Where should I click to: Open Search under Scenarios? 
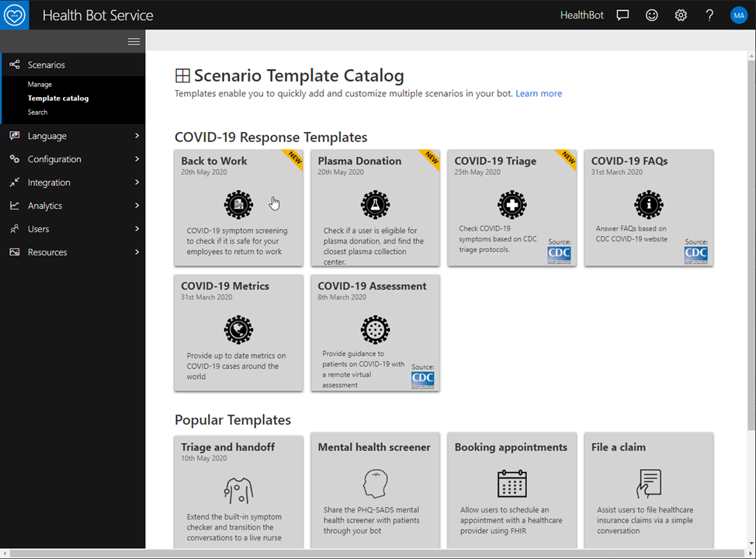point(37,113)
